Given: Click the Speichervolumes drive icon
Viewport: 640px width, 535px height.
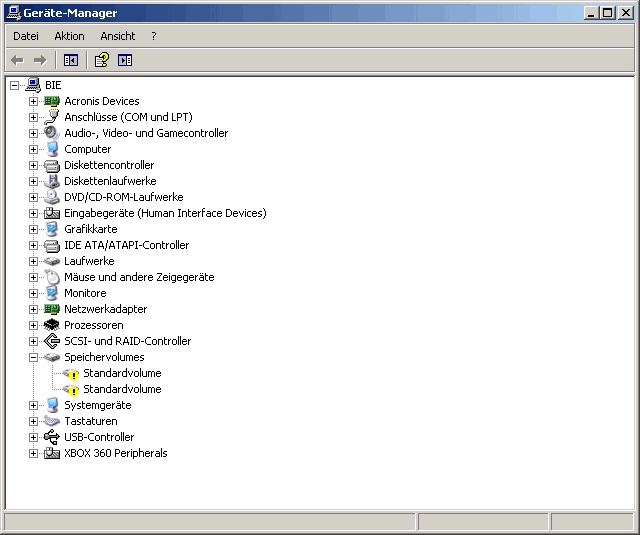Looking at the screenshot, I should click(52, 357).
